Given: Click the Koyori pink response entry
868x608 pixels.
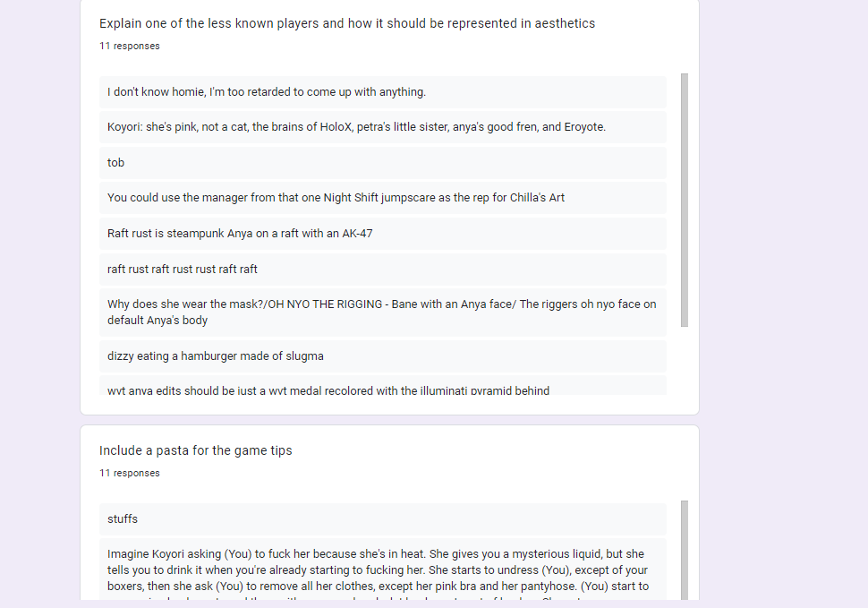Looking at the screenshot, I should (x=382, y=127).
